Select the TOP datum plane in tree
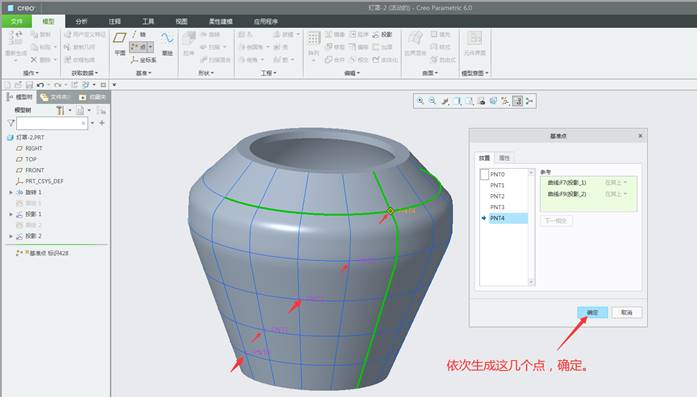697x397 pixels. (26, 159)
